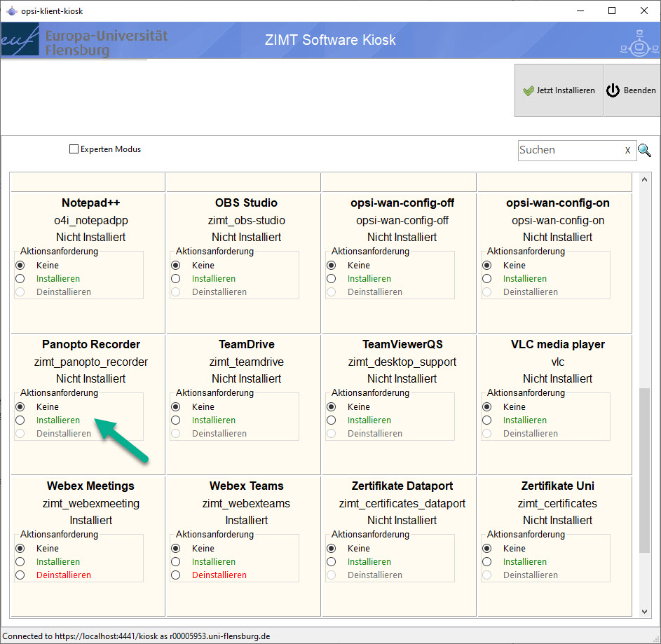Open the TeamViewerQS software tile

click(x=402, y=345)
